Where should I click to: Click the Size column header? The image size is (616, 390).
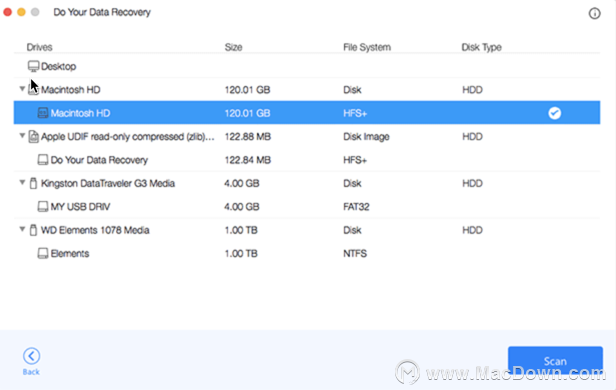click(x=233, y=47)
